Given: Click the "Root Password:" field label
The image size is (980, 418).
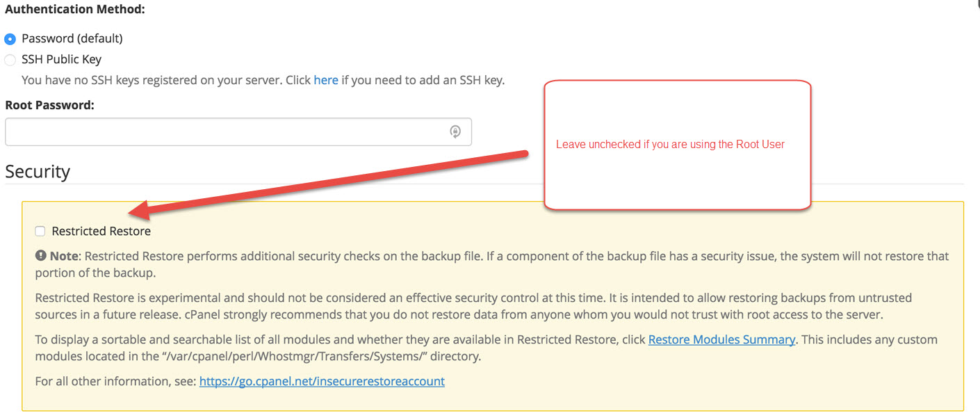Looking at the screenshot, I should click(x=49, y=105).
